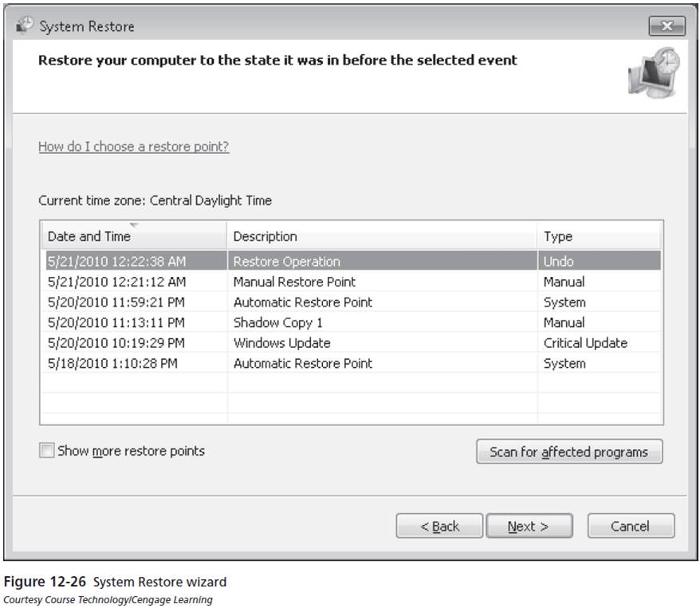Select the 5/20/2010 11:59:21 PM Automatic Restore Point
This screenshot has width=700, height=608.
pyautogui.click(x=353, y=302)
